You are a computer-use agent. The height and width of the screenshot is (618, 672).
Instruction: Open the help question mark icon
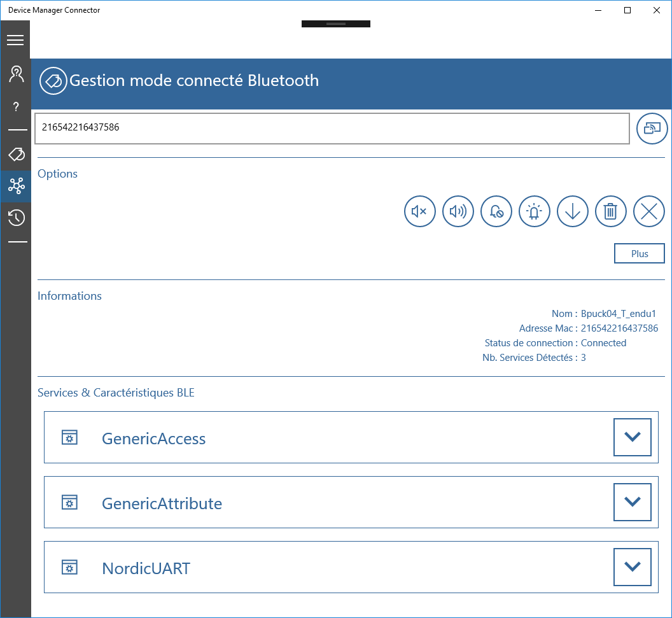pos(16,106)
